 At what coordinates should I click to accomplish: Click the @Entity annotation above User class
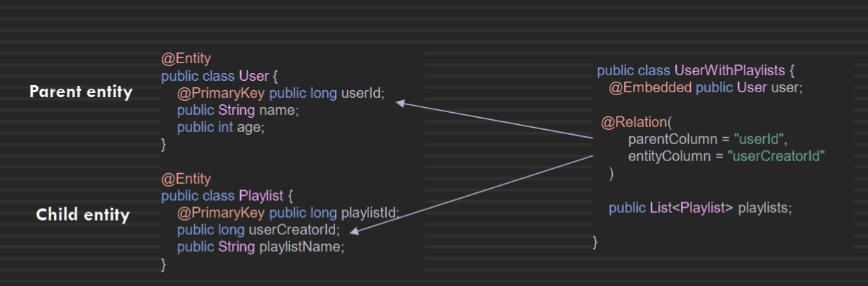pos(186,58)
